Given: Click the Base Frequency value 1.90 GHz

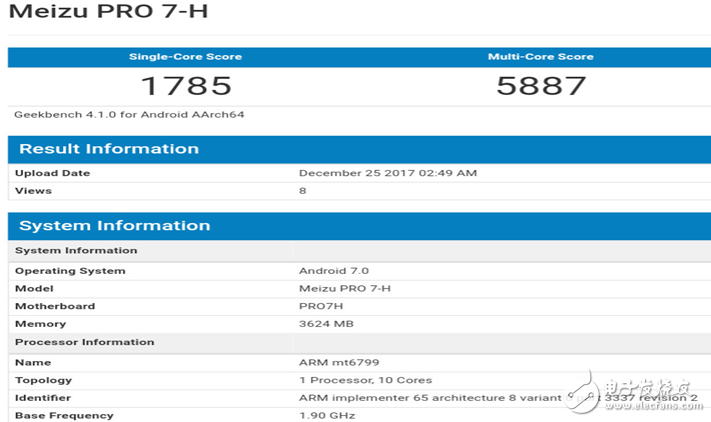Looking at the screenshot, I should click(326, 415).
